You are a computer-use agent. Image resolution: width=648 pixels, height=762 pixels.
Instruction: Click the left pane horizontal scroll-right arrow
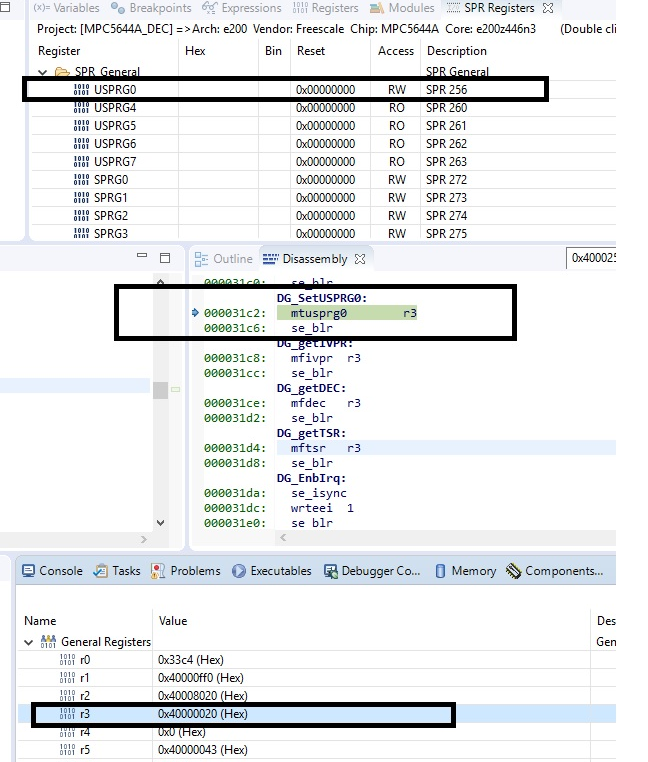click(x=143, y=539)
